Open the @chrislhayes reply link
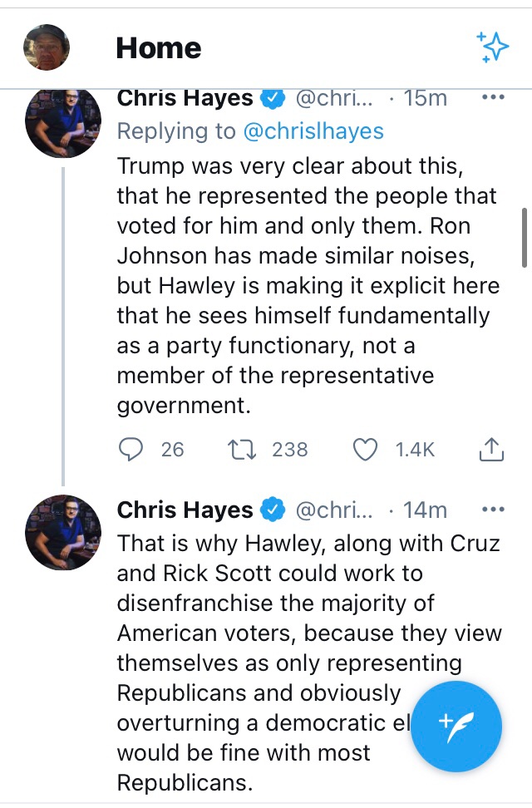Image resolution: width=532 pixels, height=808 pixels. [313, 131]
